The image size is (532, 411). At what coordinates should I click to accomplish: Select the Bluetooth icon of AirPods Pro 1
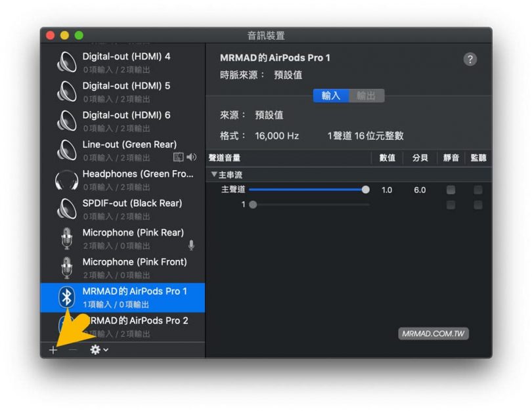click(x=67, y=297)
